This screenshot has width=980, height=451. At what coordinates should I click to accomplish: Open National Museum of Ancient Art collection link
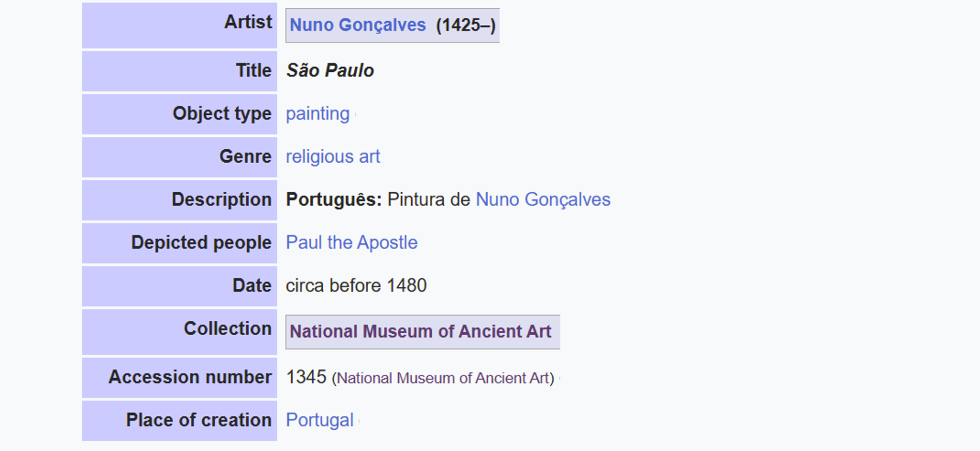pos(420,332)
